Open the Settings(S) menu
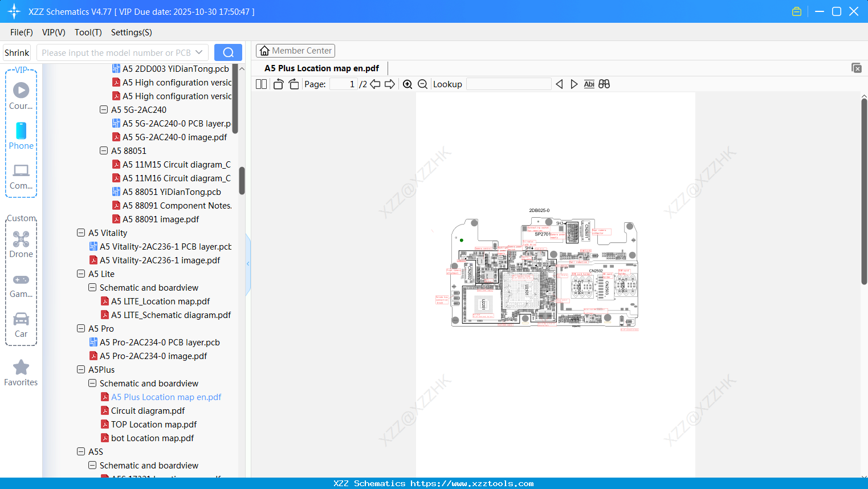Screen dimensions: 868x489 tap(132, 32)
